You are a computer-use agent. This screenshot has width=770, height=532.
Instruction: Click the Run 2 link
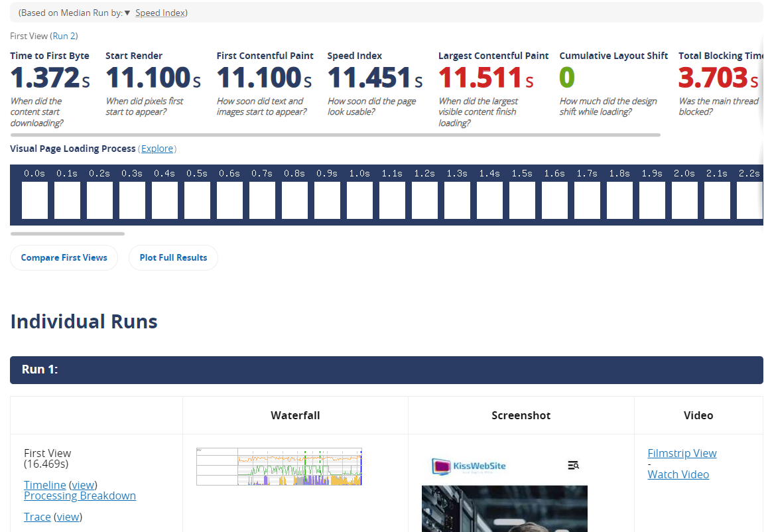pos(64,36)
